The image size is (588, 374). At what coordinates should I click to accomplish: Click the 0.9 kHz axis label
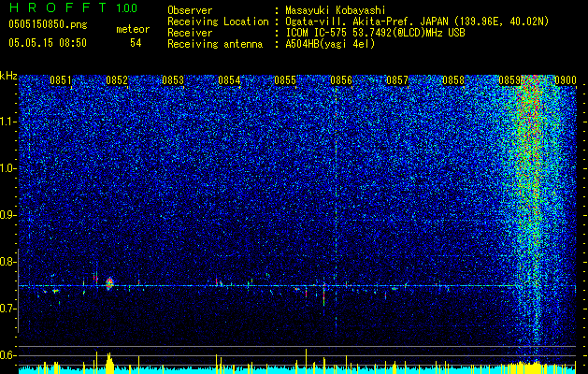click(x=8, y=215)
